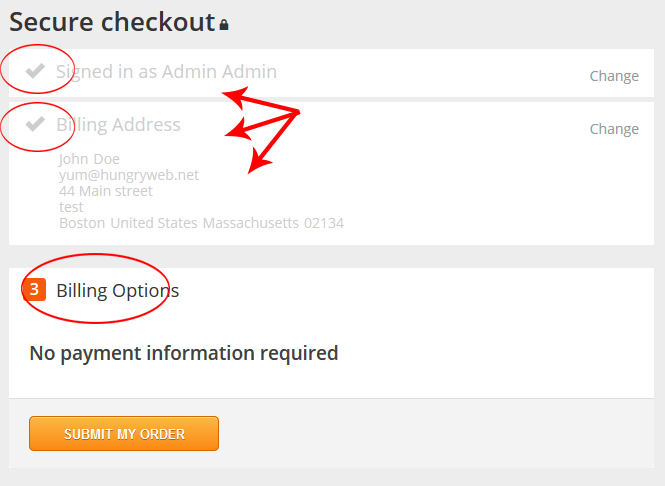
Task: Click United States in the billing address
Action: tap(154, 223)
